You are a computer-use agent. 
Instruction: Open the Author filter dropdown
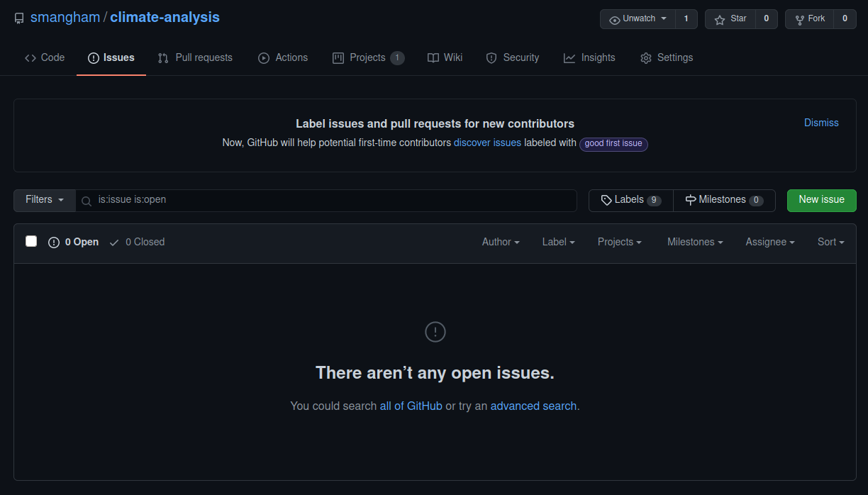(x=501, y=241)
